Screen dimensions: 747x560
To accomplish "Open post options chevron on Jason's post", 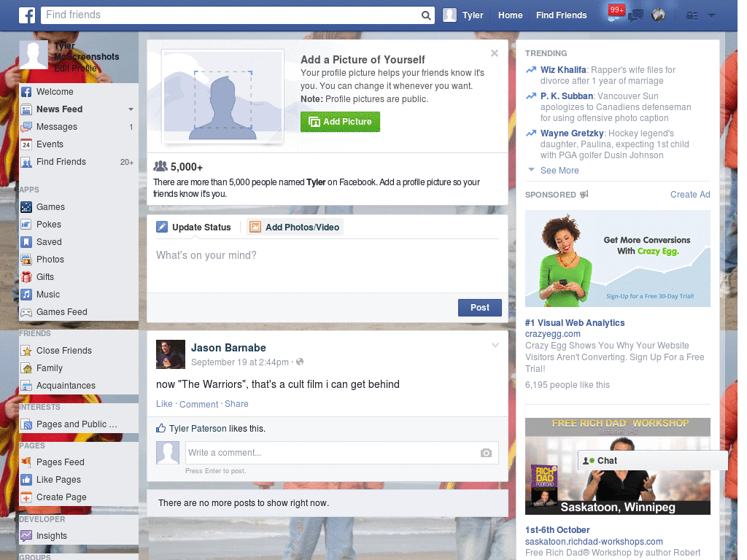I will [x=495, y=346].
